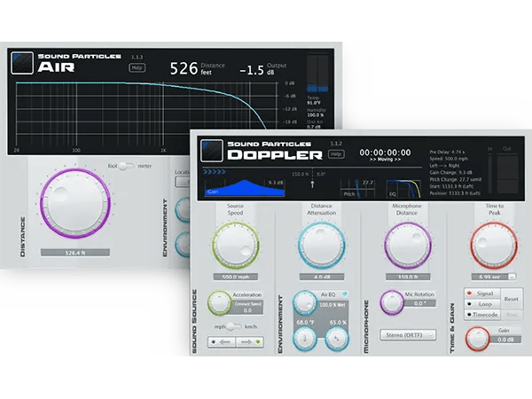Open Help in the Air plugin
532x399 pixels.
pos(137,67)
